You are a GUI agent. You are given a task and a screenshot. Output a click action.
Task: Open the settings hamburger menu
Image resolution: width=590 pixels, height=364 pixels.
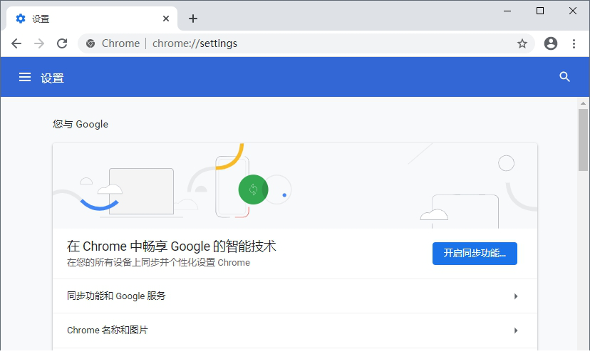25,77
